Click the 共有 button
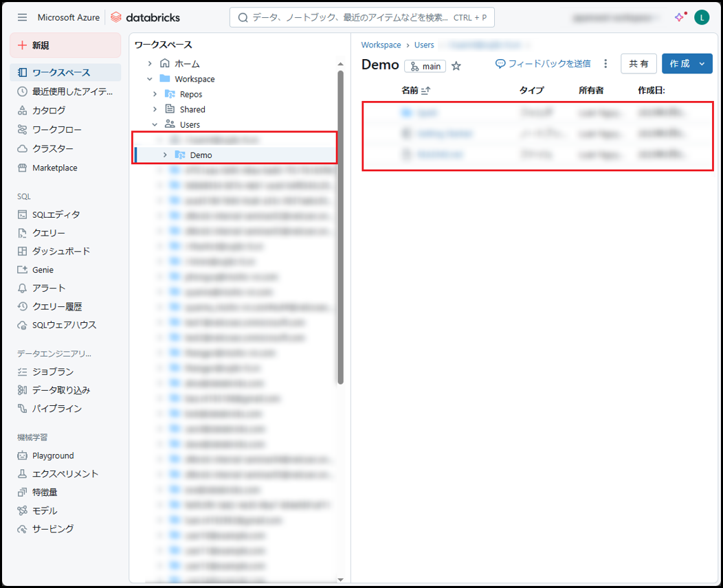Viewport: 723px width, 588px height. [638, 64]
